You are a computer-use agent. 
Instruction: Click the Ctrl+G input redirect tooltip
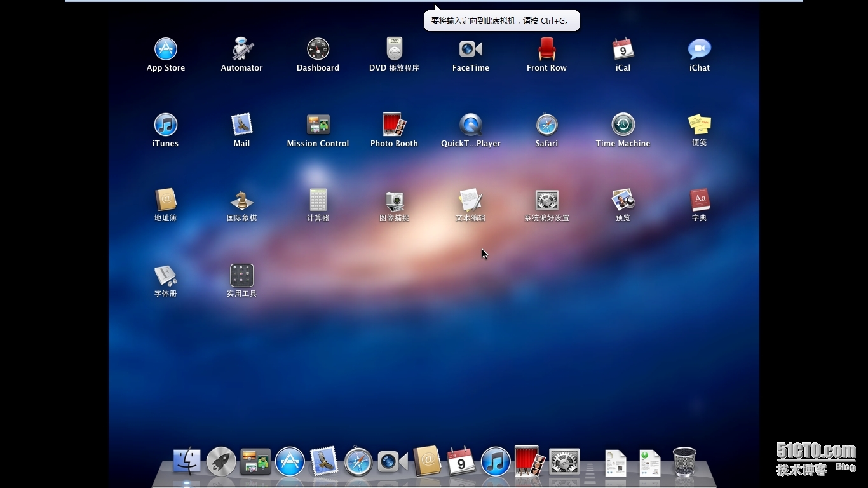[502, 20]
